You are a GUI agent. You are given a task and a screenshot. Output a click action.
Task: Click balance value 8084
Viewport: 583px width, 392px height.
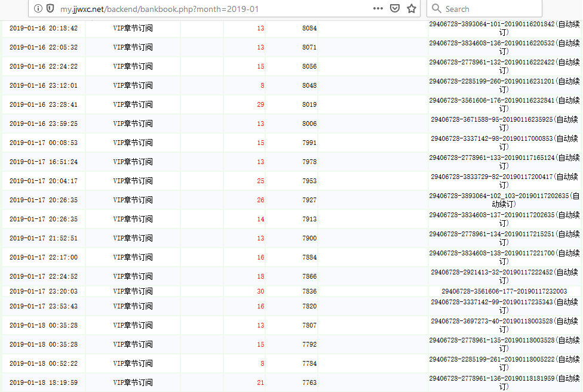(309, 28)
